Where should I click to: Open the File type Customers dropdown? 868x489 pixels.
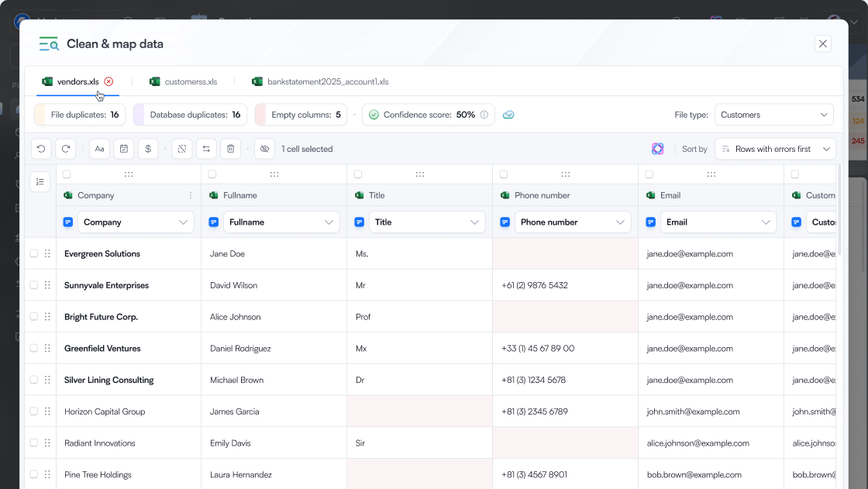774,115
